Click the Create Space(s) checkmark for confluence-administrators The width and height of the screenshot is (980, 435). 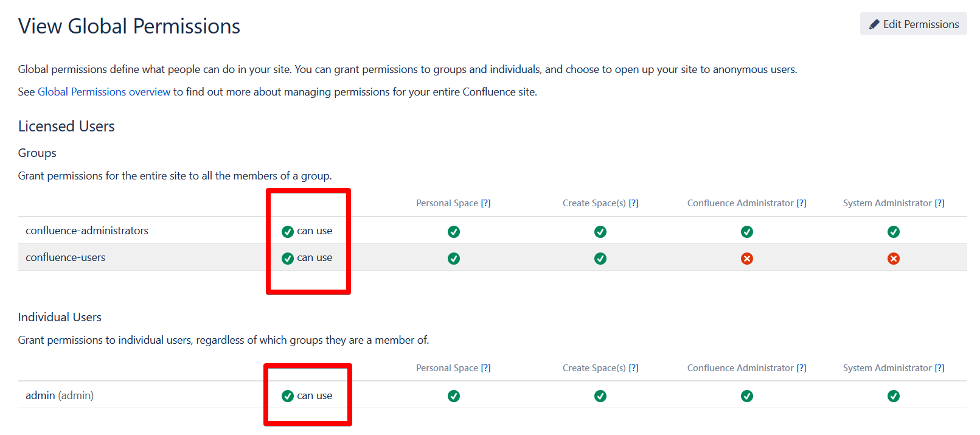coord(600,232)
